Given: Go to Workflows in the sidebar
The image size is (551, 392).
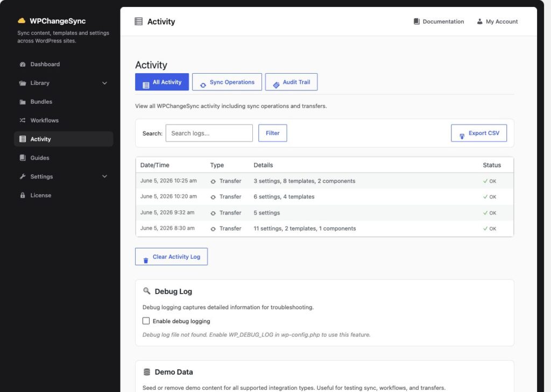Looking at the screenshot, I should (63, 120).
